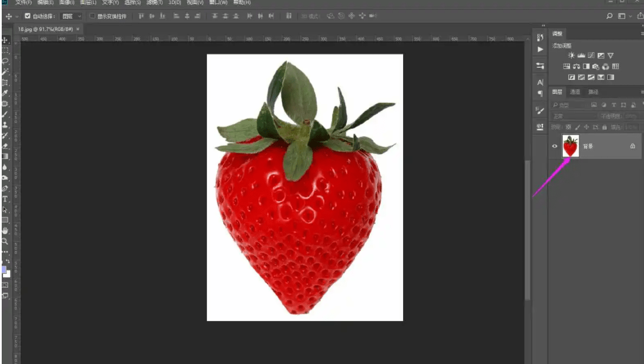644x364 pixels.
Task: Select the 背景 layer thumbnail
Action: [x=571, y=146]
